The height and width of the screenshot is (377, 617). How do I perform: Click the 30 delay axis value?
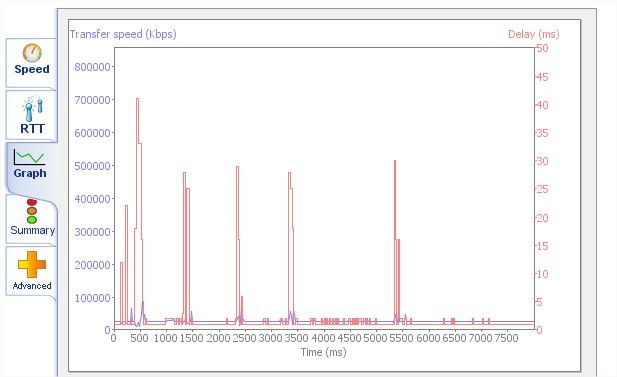[542, 161]
